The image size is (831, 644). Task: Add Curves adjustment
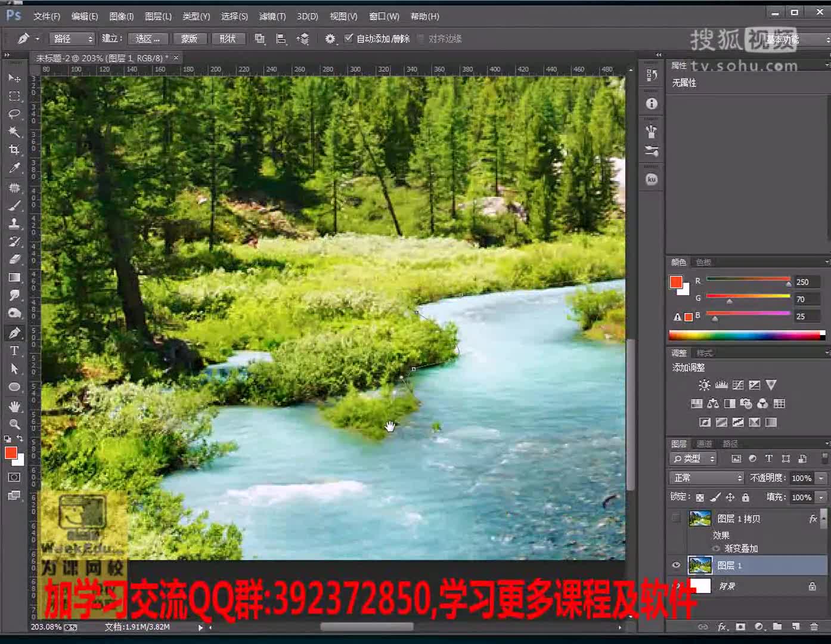click(738, 385)
